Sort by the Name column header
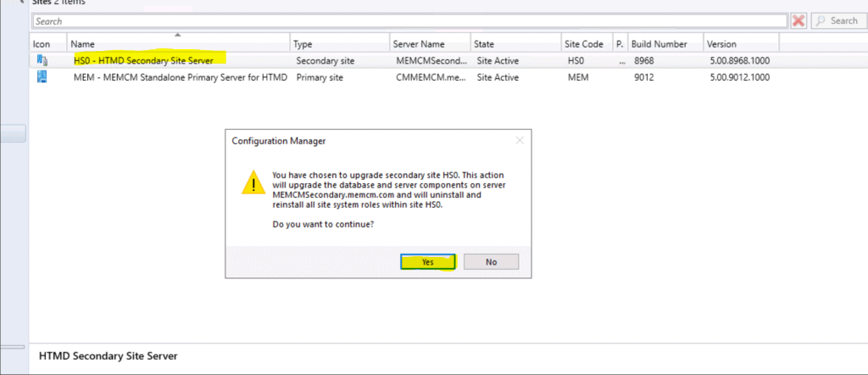868x375 pixels. (178, 44)
